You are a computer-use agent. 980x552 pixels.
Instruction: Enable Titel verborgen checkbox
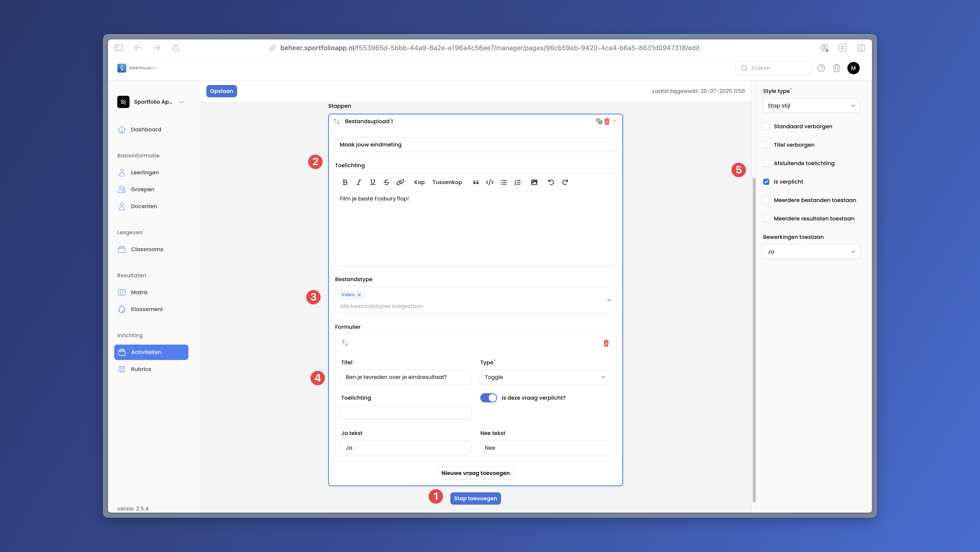click(x=766, y=145)
